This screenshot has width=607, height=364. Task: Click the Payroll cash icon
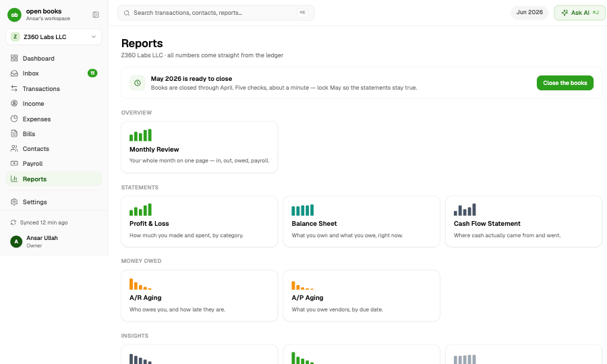(x=14, y=163)
